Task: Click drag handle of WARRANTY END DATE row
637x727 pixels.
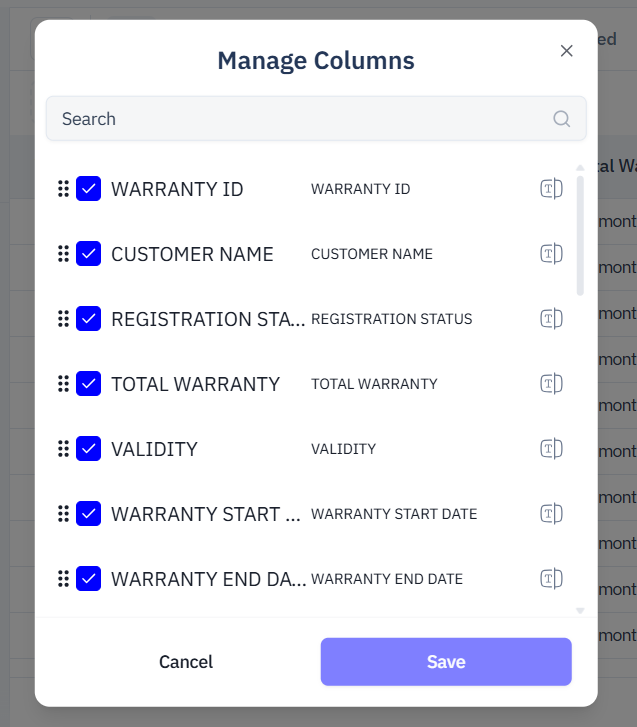Action: click(64, 578)
